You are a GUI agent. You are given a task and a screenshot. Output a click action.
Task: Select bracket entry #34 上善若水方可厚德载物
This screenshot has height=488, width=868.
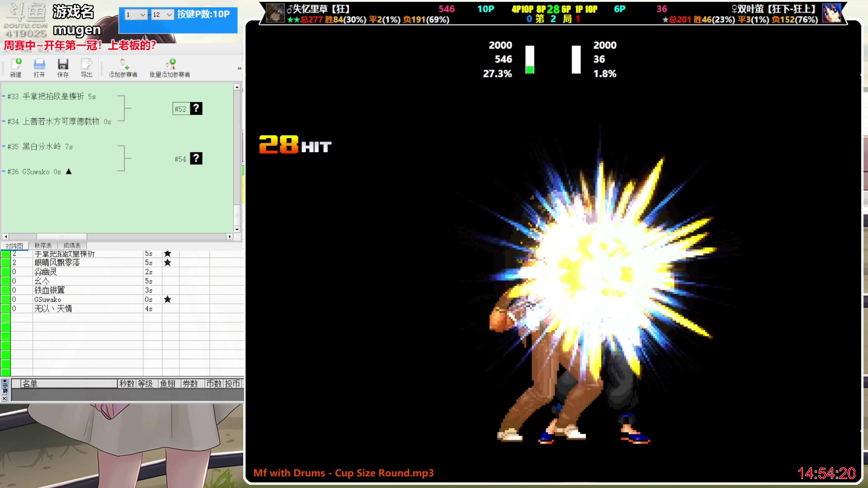click(59, 122)
